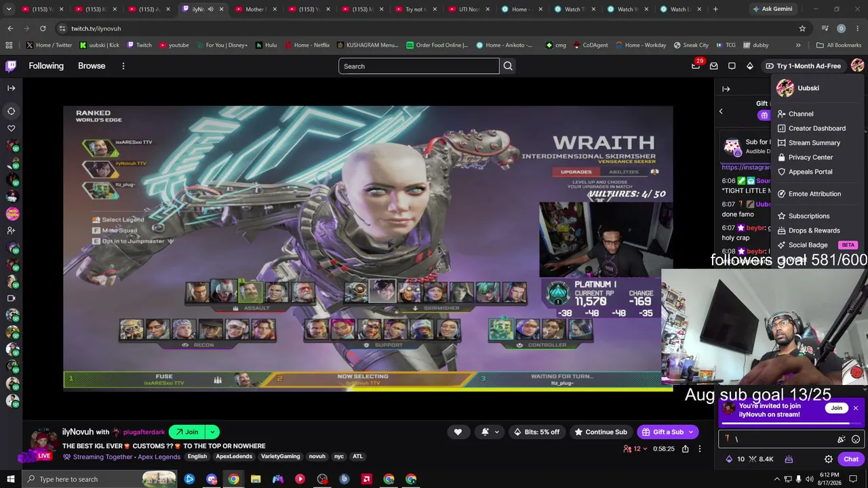Open the Ask Gemini button

click(772, 9)
